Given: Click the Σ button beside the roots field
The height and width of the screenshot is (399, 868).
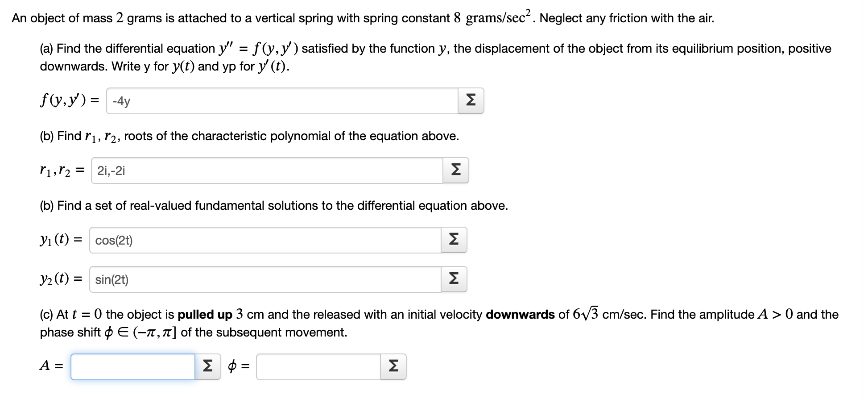Looking at the screenshot, I should [456, 170].
